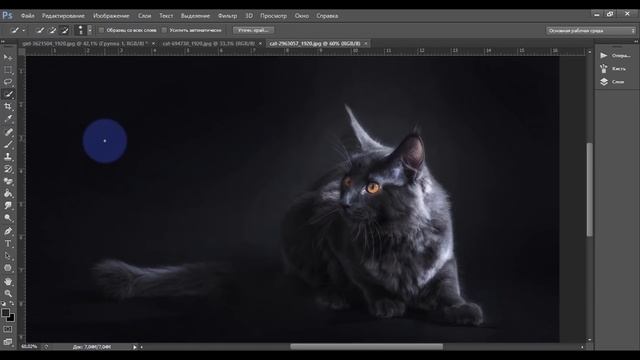Select the Move tool
The width and height of the screenshot is (640, 360).
click(x=8, y=57)
